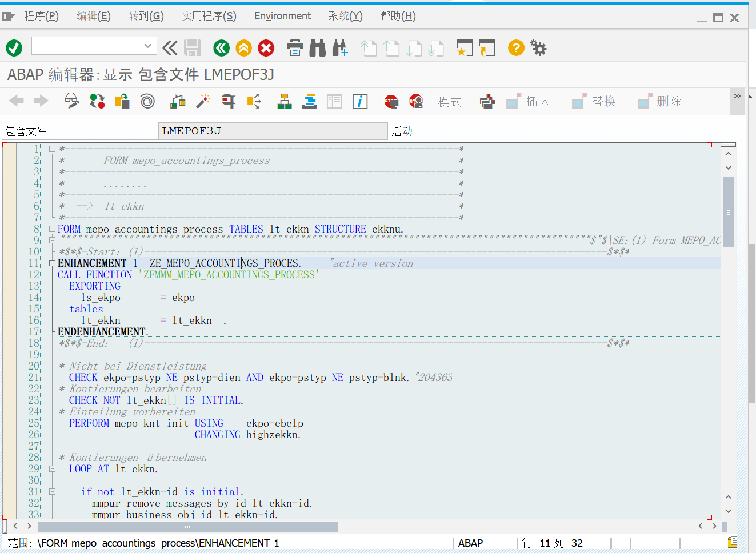Go to first page icon
The width and height of the screenshot is (756, 553).
[369, 48]
